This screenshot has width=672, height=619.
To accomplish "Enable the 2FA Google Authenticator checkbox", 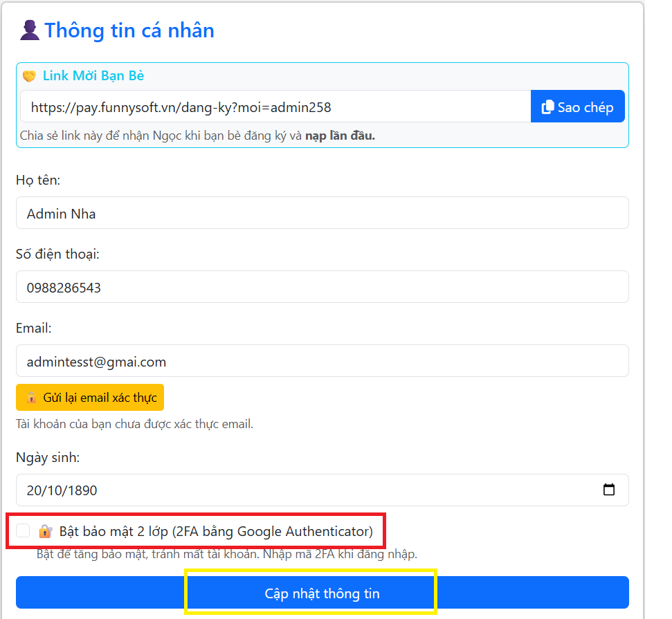I will [24, 531].
